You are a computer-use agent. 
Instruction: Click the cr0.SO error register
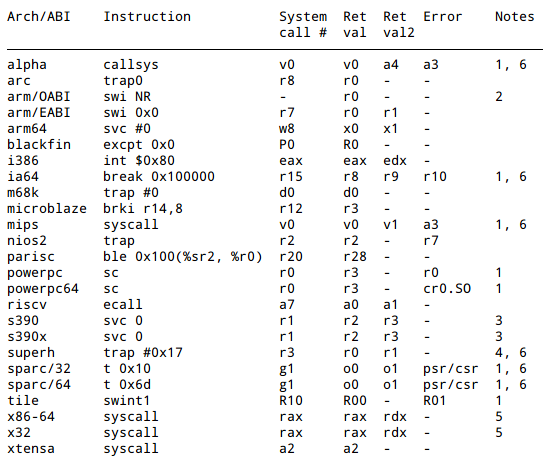[x=447, y=289]
